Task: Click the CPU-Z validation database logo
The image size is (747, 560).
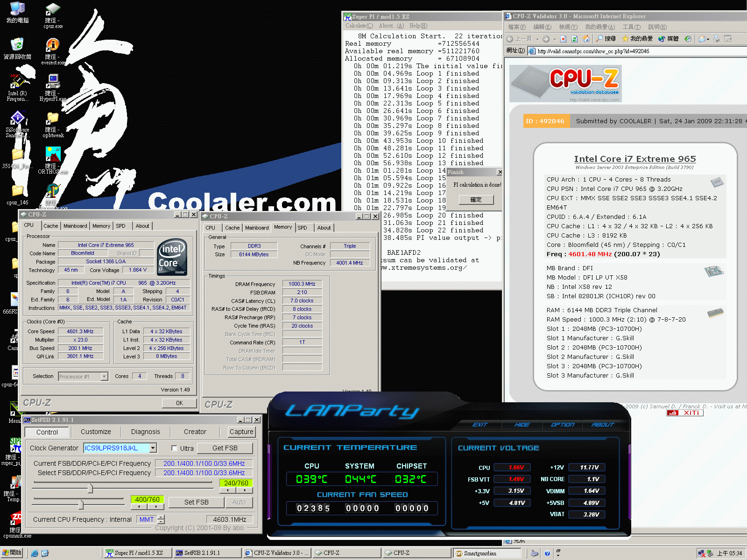Action: [565, 83]
